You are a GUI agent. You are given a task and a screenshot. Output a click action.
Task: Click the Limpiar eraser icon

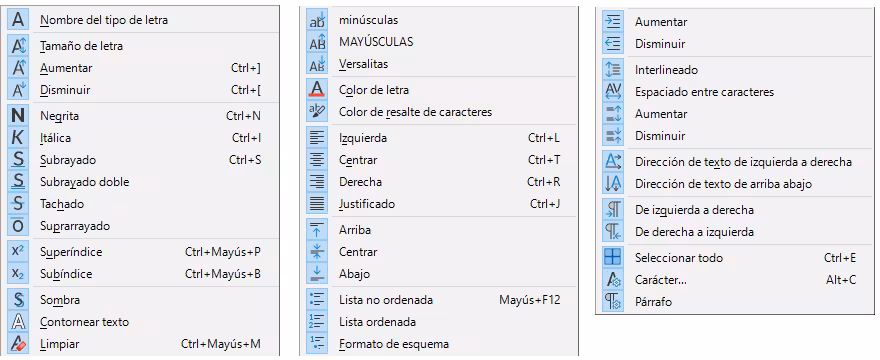pos(19,344)
